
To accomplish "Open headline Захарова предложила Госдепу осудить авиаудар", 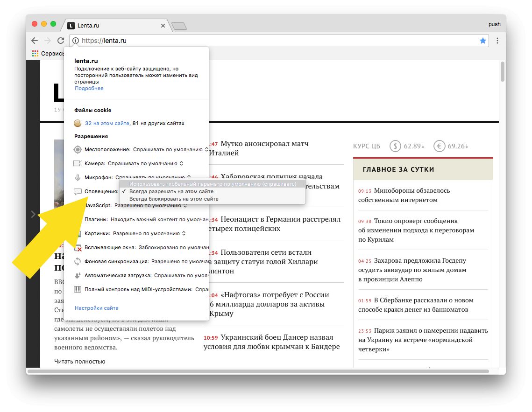I will (412, 270).
